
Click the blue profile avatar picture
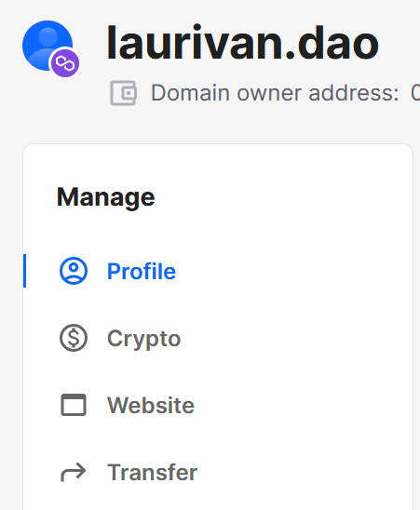point(47,46)
